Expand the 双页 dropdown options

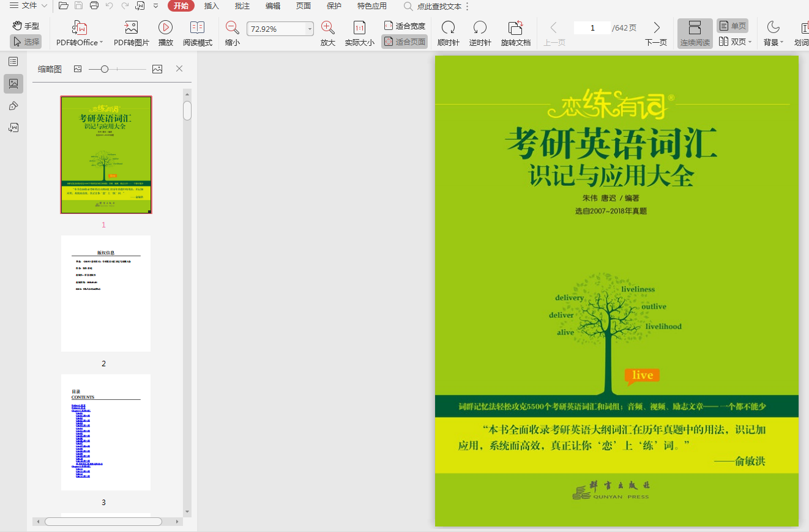click(750, 42)
